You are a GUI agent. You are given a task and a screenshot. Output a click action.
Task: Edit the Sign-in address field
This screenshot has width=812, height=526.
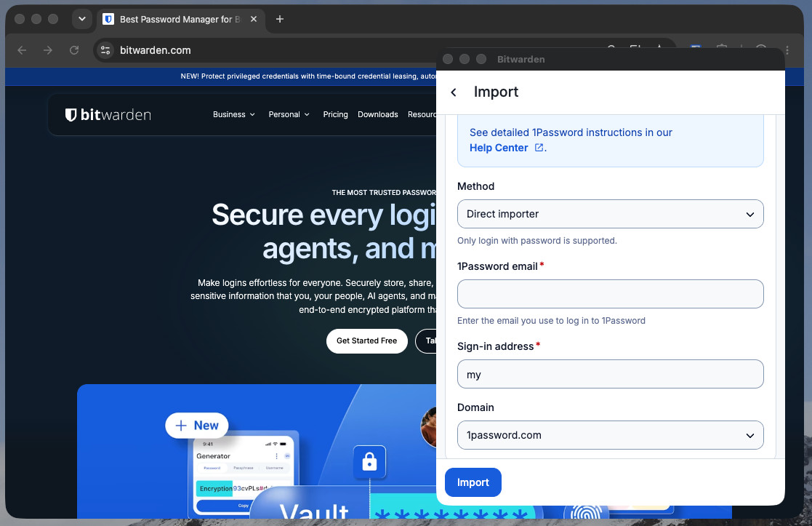coord(610,374)
